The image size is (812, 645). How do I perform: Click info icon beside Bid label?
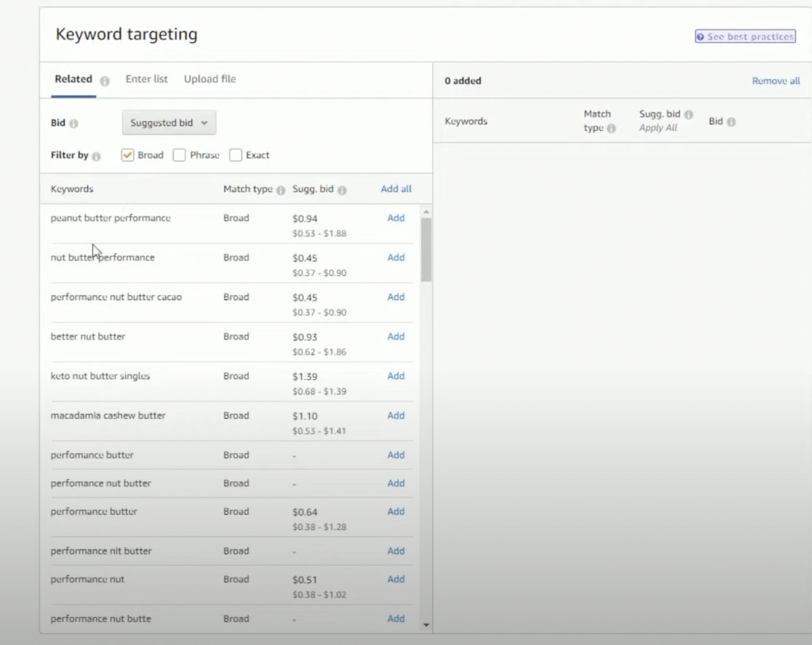coord(74,124)
